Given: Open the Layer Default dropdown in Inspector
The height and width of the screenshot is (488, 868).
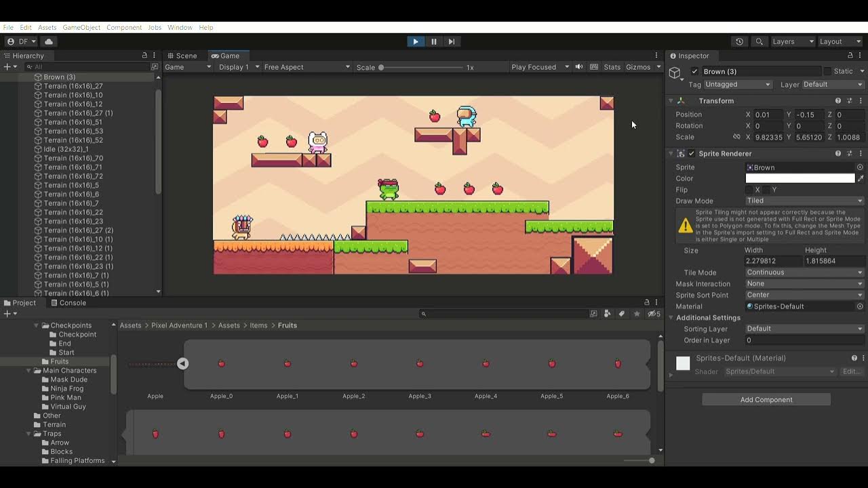Looking at the screenshot, I should [x=833, y=84].
